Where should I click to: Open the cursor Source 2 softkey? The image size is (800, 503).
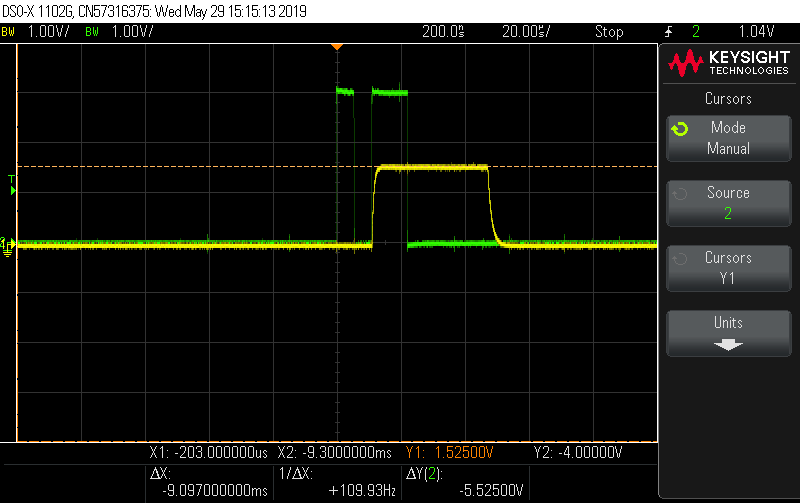point(729,203)
